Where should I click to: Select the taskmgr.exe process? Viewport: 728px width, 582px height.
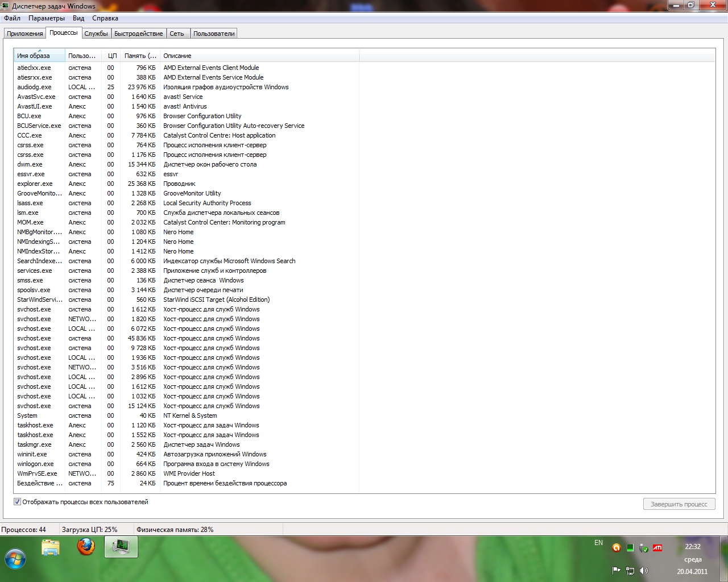187,444
